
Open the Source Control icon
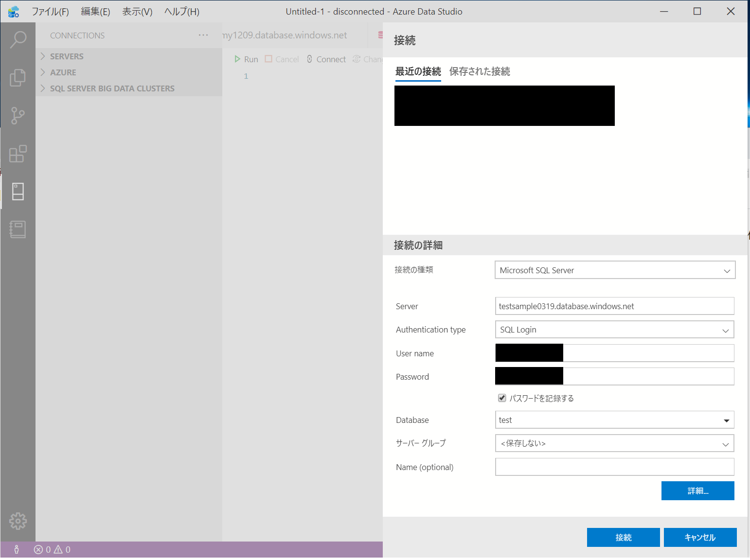18,116
